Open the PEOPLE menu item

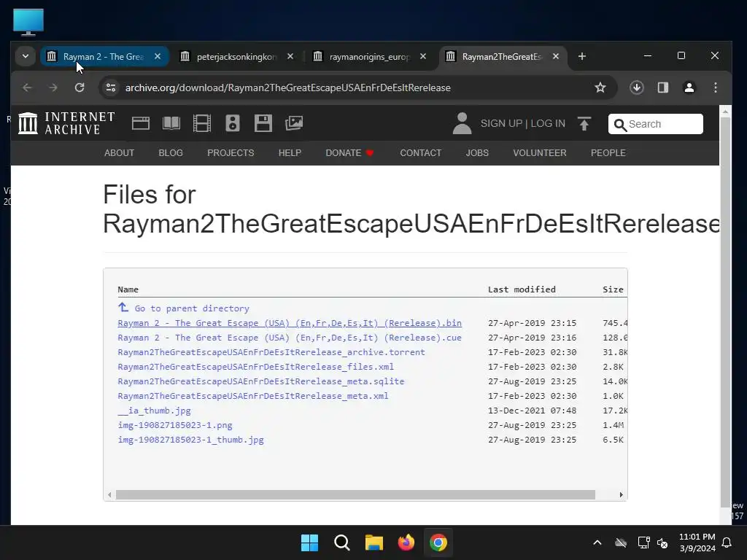[x=608, y=153]
